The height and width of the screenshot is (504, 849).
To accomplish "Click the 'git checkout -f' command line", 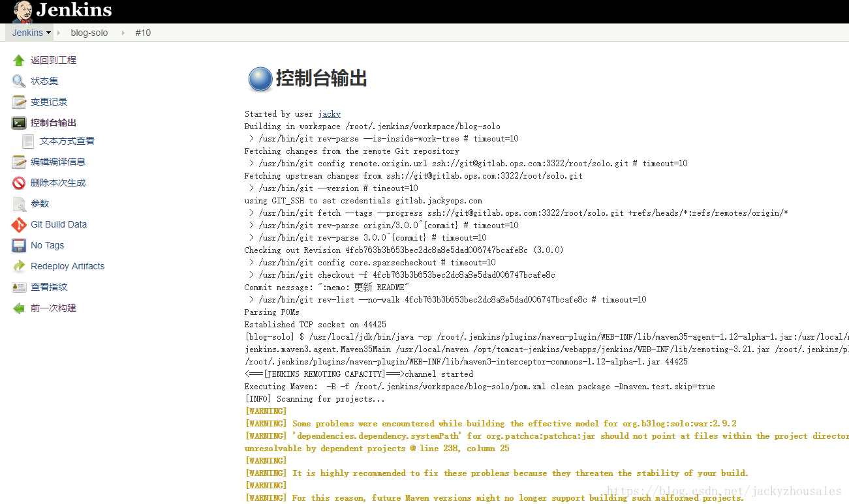I will tap(402, 275).
